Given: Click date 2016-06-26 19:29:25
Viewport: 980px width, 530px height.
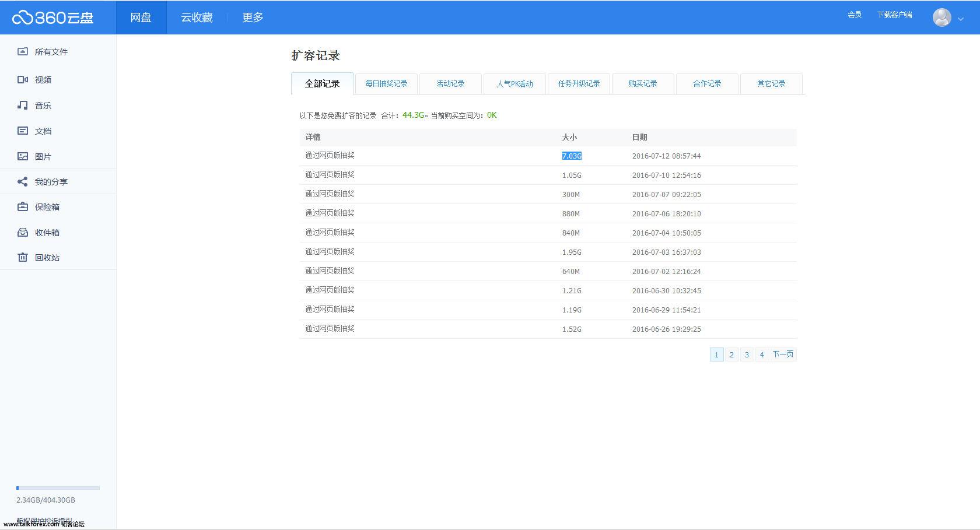Looking at the screenshot, I should (667, 329).
